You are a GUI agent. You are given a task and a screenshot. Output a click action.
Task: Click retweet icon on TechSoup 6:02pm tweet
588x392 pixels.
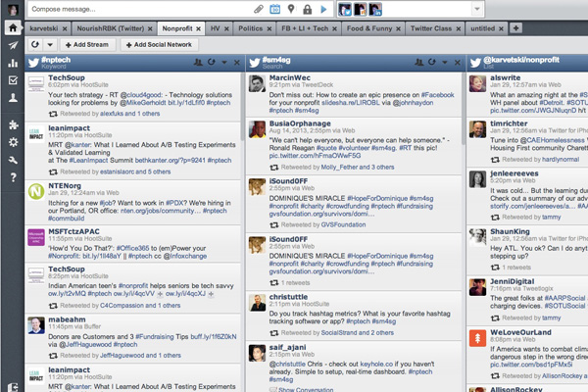click(53, 114)
